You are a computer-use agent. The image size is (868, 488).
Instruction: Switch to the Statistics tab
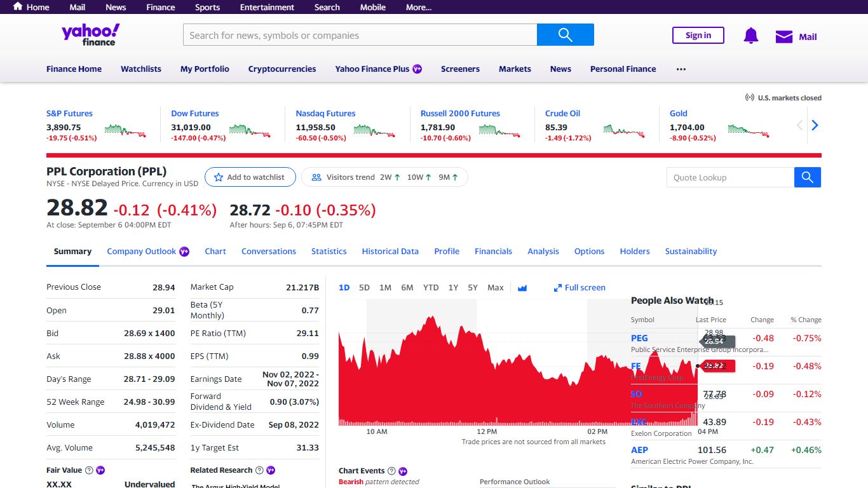tap(329, 251)
